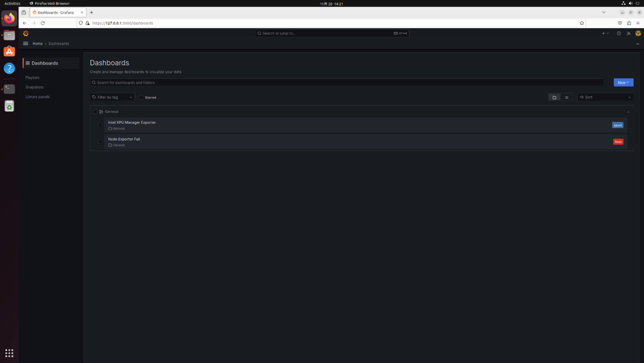This screenshot has height=363, width=644.
Task: Collapse the General folder section
Action: click(x=628, y=112)
